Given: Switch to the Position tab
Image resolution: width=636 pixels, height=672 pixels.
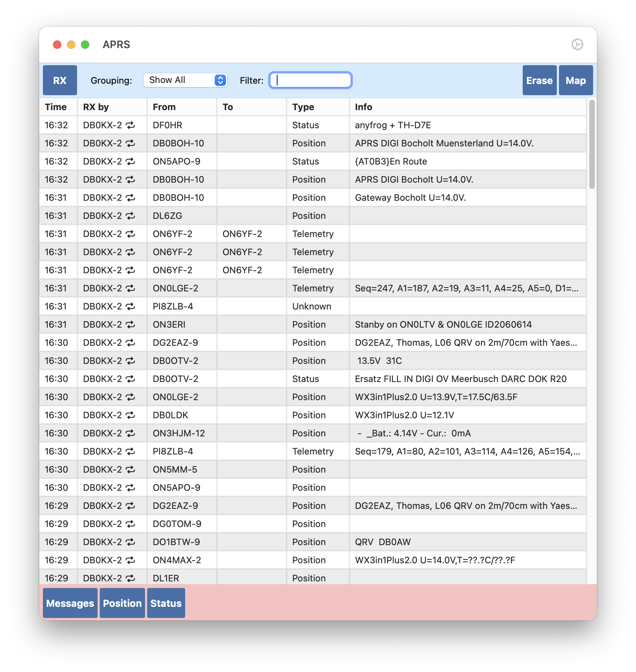Looking at the screenshot, I should (122, 603).
